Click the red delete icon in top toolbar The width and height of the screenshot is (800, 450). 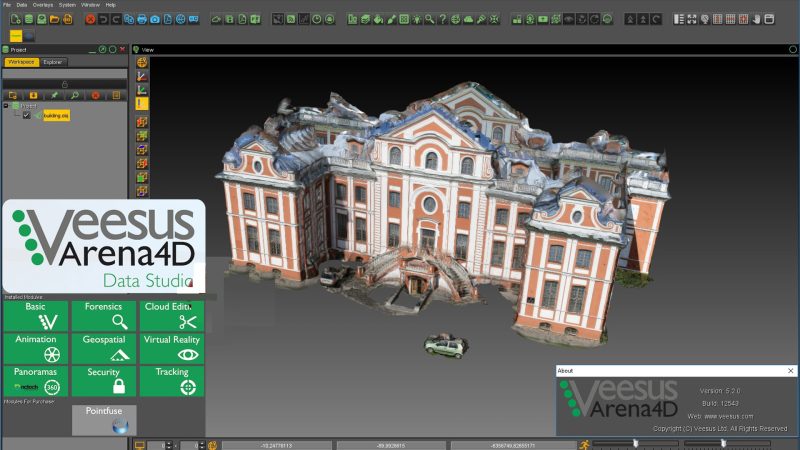click(91, 19)
